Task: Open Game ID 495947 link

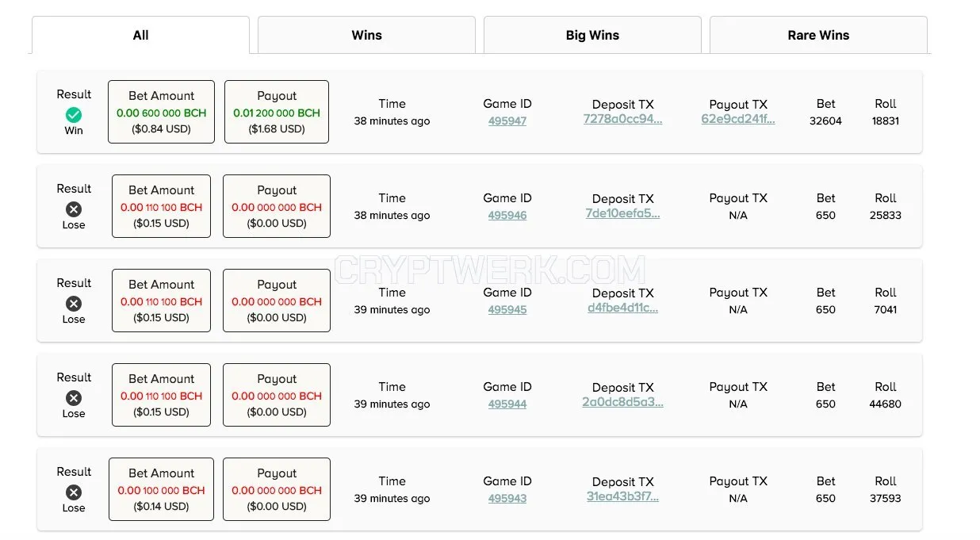Action: coord(507,121)
